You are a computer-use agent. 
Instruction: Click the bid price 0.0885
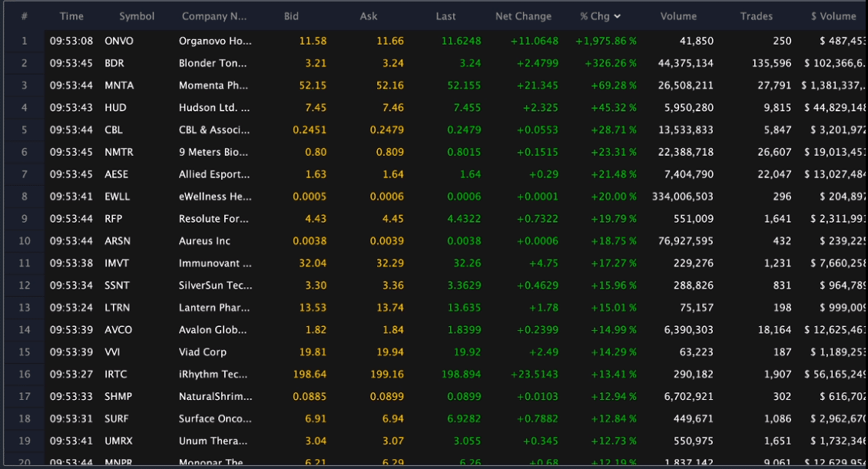pos(310,397)
